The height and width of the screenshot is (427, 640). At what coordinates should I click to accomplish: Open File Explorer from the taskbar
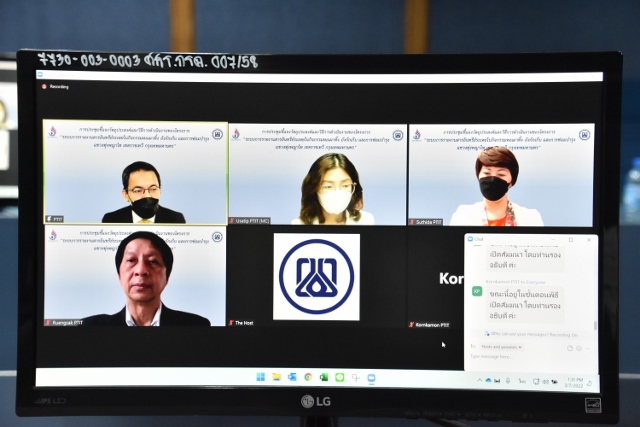(x=277, y=377)
